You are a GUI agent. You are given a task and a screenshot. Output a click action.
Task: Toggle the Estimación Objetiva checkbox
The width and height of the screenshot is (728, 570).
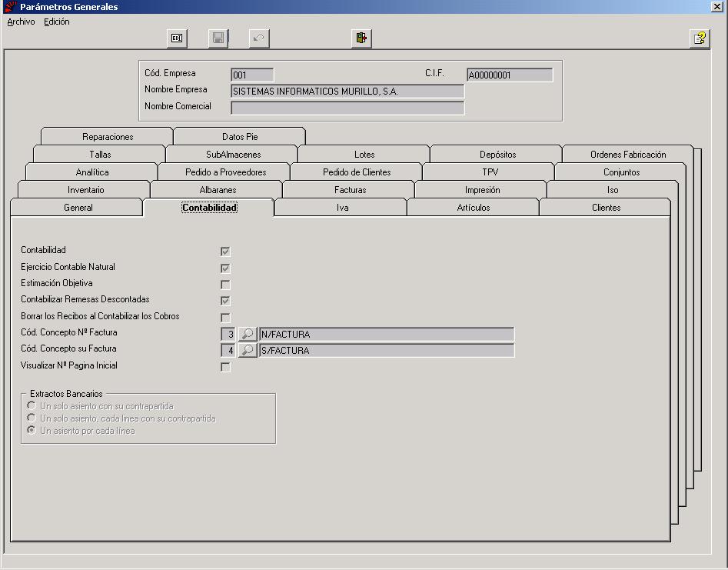[225, 285]
